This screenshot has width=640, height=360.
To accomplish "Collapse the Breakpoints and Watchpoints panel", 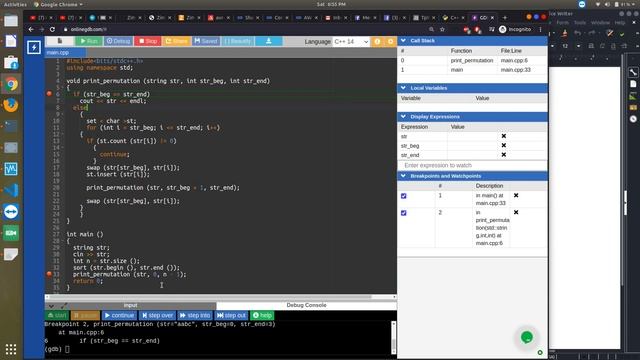I will tap(403, 176).
